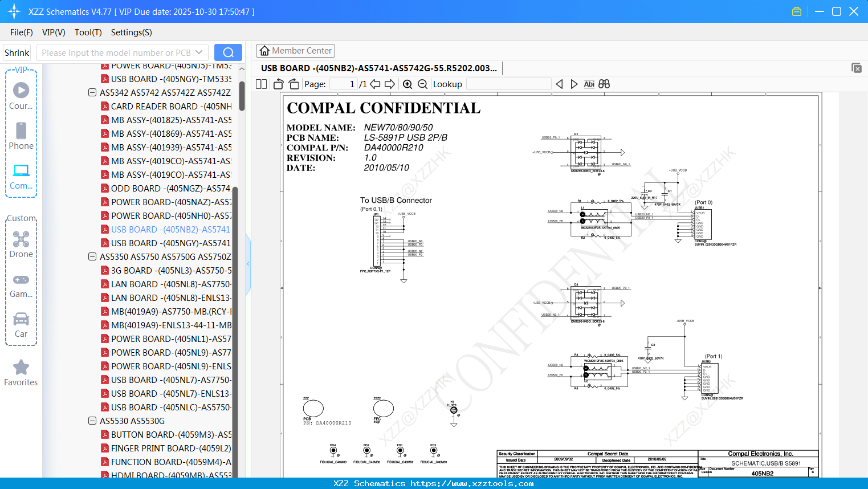Open the Computer category
868x489 pixels.
pyautogui.click(x=21, y=177)
